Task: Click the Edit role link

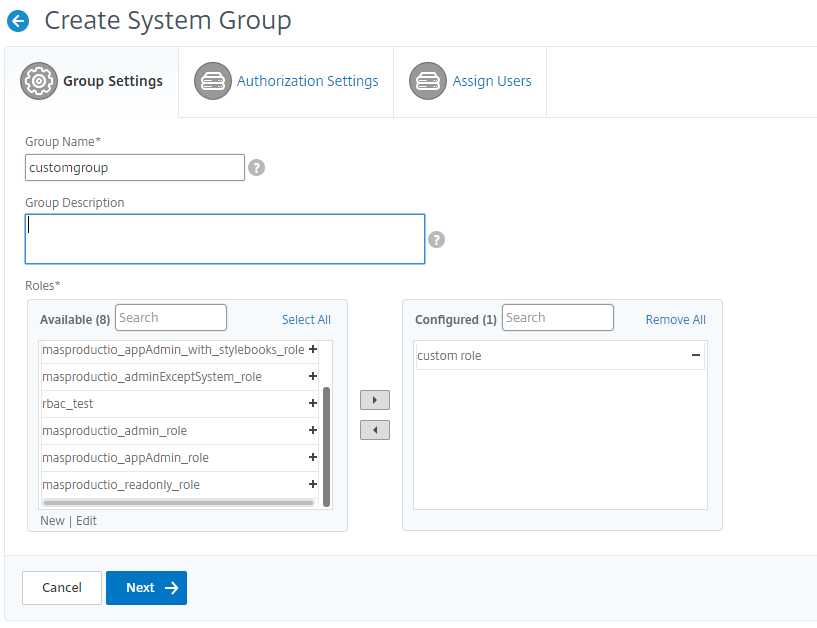Action: [x=86, y=521]
